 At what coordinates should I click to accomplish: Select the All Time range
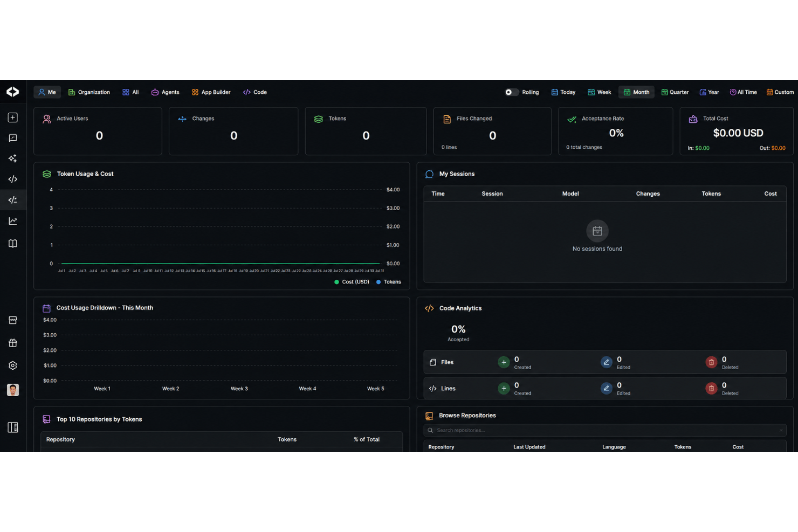tap(744, 92)
